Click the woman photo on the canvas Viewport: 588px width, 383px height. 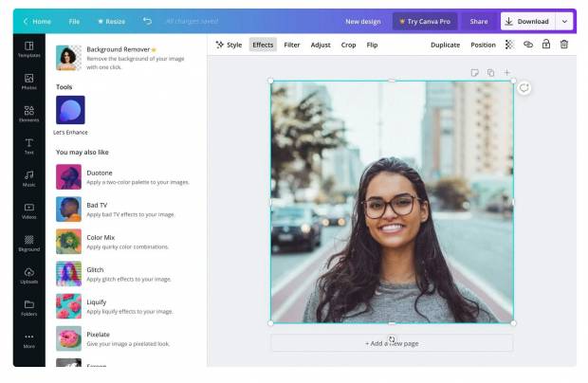[x=392, y=202]
